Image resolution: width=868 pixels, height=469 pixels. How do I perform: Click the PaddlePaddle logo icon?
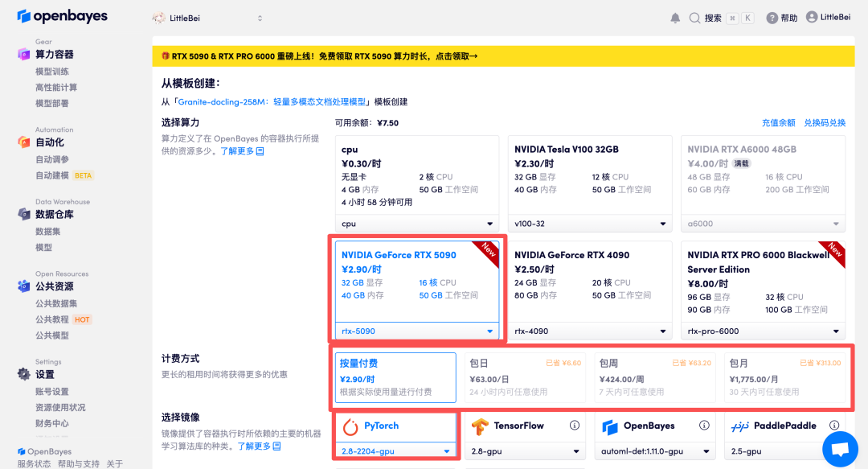pos(739,426)
